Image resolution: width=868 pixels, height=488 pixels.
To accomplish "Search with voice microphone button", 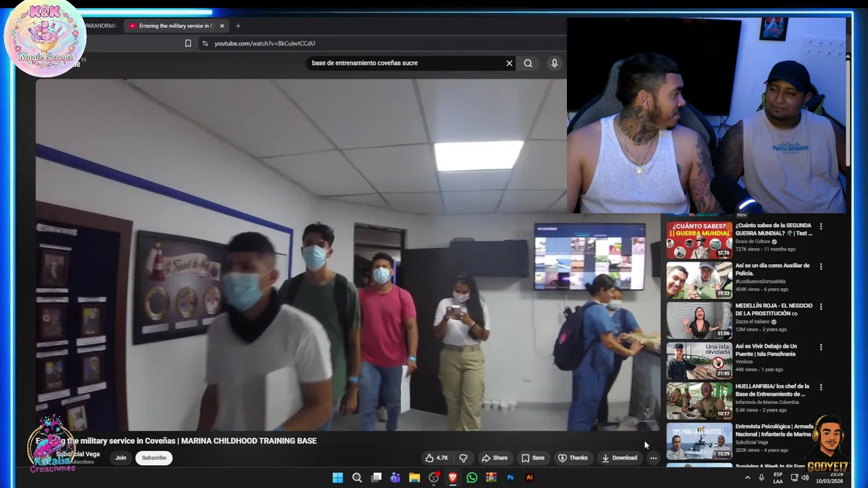I will [555, 63].
